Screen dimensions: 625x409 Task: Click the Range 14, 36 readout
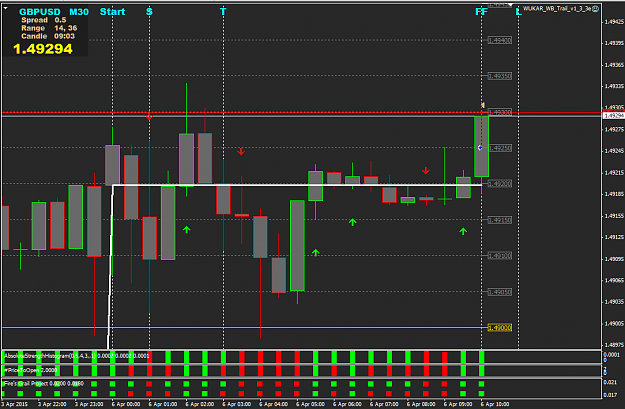click(x=49, y=28)
